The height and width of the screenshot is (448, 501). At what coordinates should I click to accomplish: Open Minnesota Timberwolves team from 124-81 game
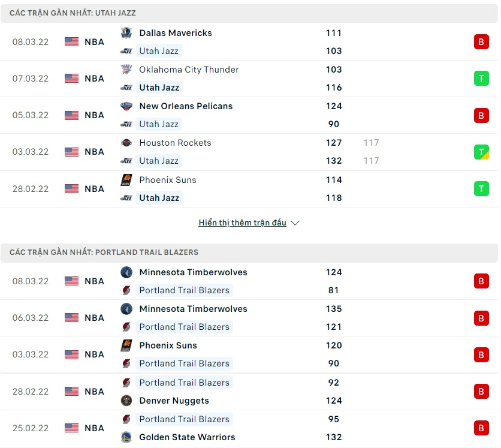point(193,272)
